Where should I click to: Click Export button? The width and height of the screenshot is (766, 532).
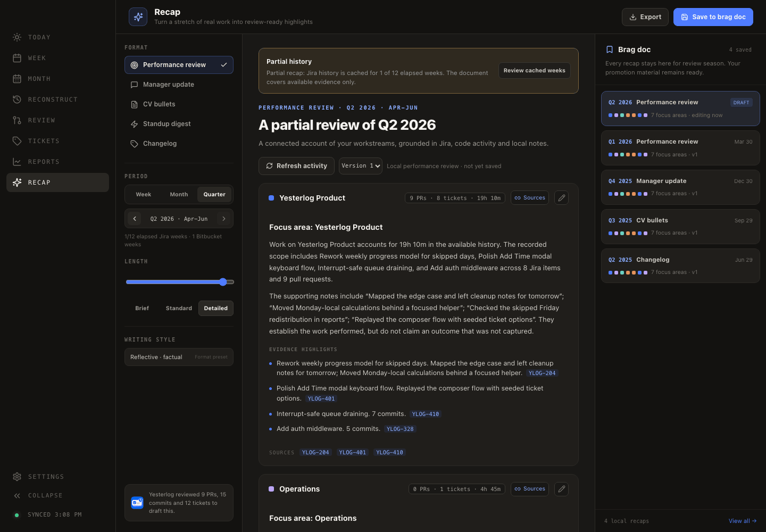click(x=645, y=17)
